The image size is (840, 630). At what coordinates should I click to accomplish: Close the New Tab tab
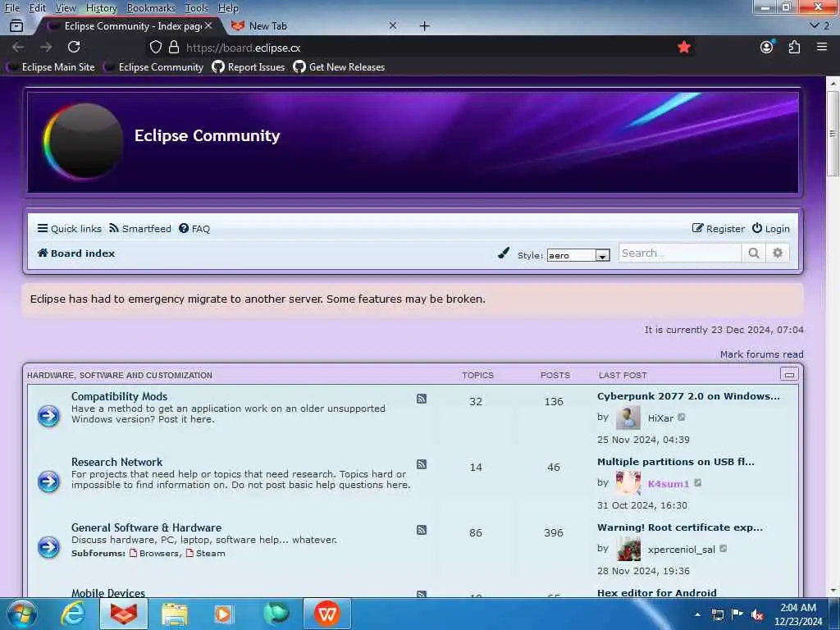pos(393,25)
